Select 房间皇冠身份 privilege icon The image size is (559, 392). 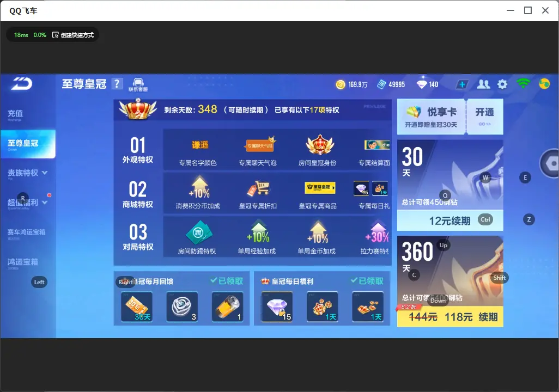[320, 145]
